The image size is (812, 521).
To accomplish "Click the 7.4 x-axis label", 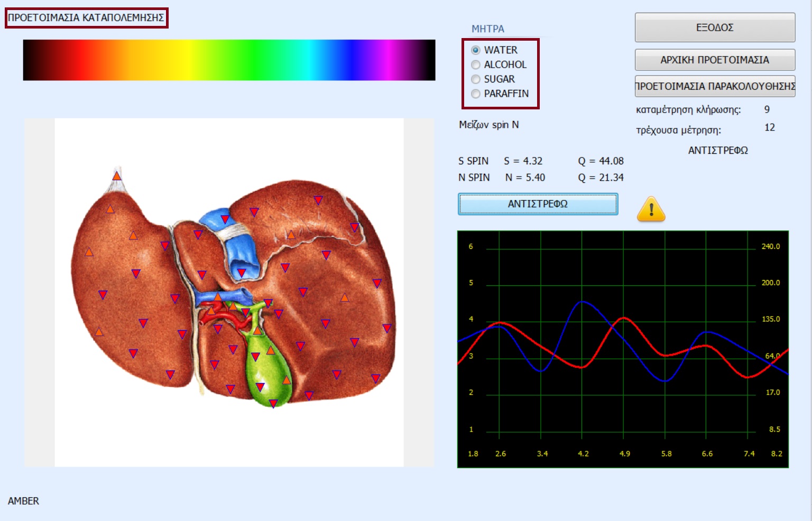I will click(x=749, y=454).
